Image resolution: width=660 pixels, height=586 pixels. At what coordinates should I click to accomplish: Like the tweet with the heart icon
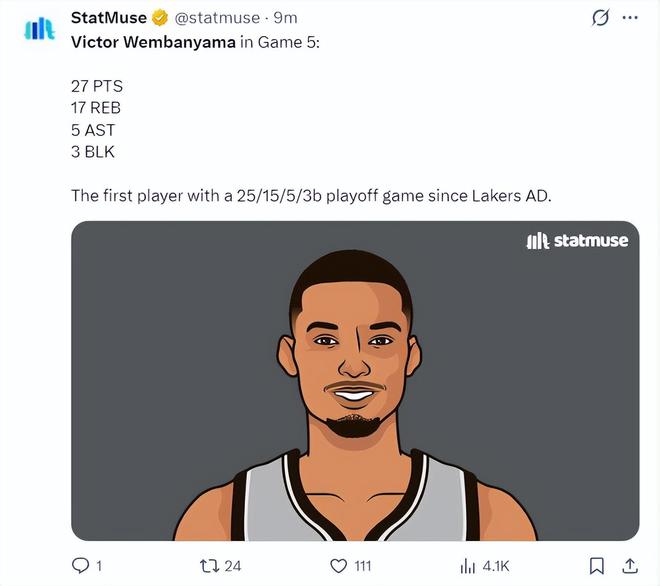point(338,565)
